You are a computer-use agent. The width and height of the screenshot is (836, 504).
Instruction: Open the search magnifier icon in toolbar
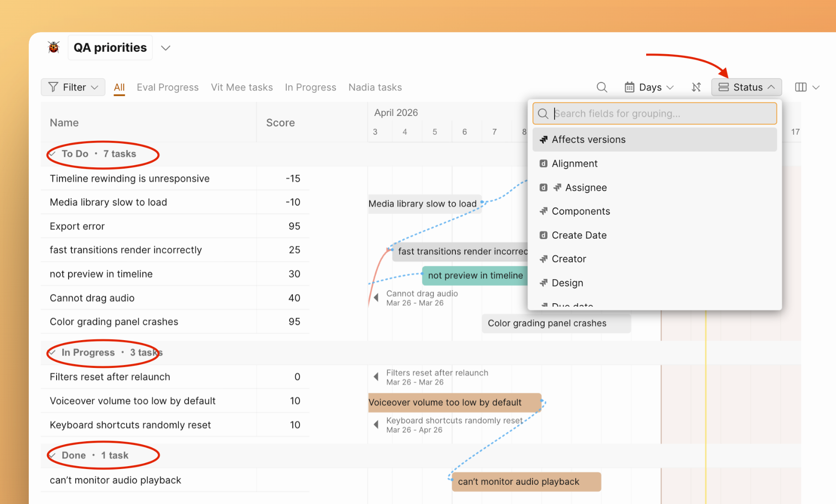[602, 87]
